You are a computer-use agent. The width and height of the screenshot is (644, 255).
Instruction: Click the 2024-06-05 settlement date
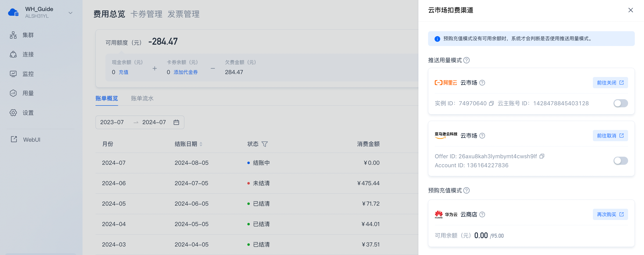191,203
